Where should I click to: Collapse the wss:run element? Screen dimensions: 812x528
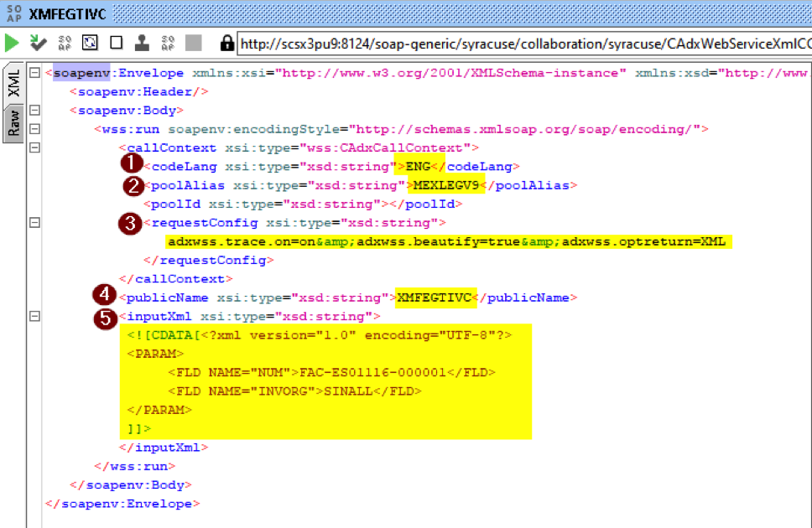(35, 128)
